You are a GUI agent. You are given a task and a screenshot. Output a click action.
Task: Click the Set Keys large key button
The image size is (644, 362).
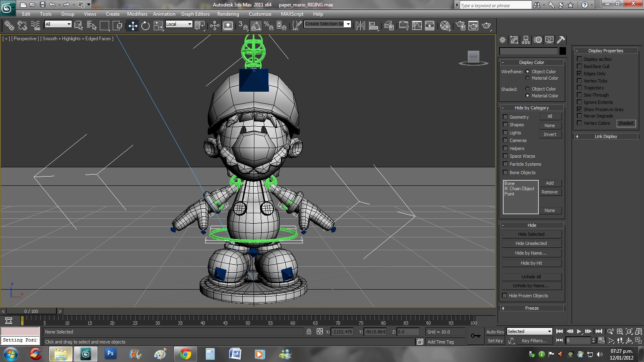tap(475, 336)
